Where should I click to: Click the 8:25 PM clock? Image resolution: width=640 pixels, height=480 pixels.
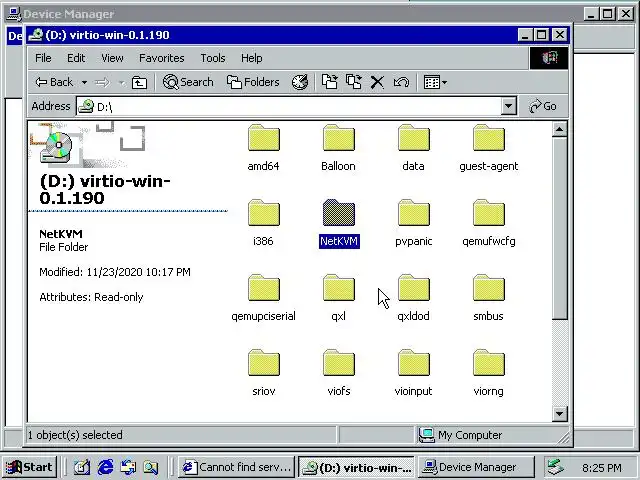pos(602,467)
